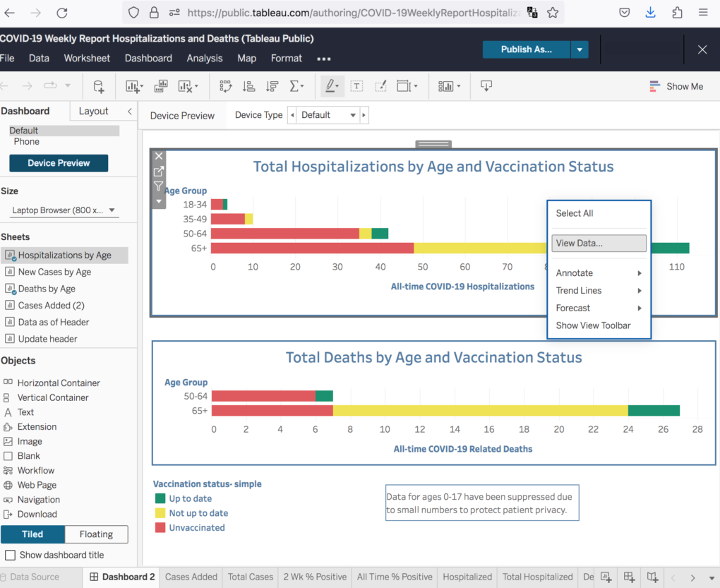Click the Sort Ascending toolbar icon
Viewport: 720px width, 588px height.
[248, 86]
